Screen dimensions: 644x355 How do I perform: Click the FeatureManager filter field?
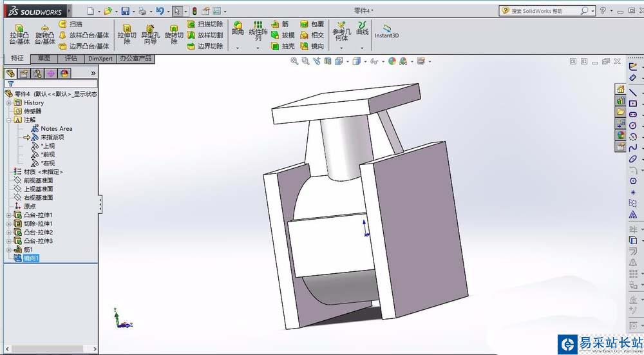(52, 83)
